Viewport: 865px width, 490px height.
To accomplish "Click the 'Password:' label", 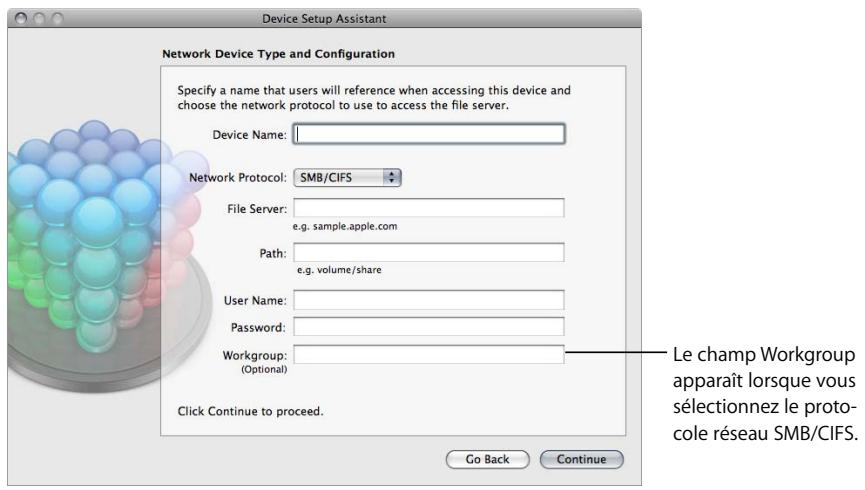I will pos(258,328).
